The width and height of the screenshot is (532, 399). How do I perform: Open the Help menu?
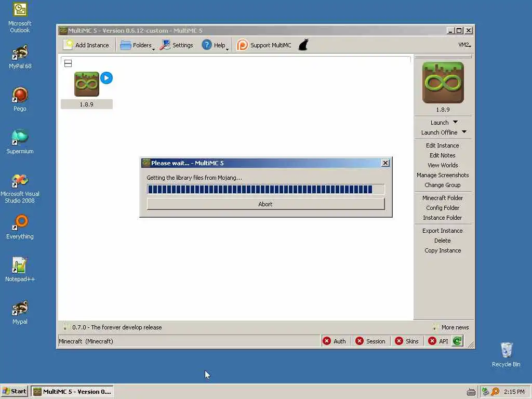point(215,45)
